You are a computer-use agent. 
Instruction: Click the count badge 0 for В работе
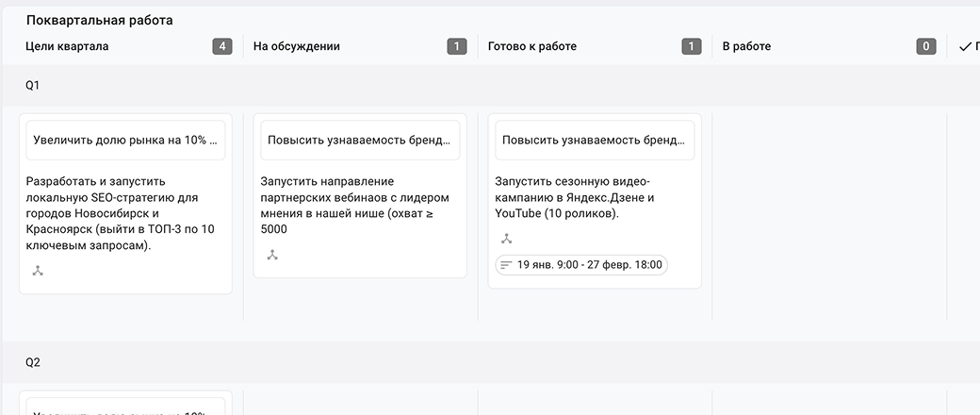926,46
